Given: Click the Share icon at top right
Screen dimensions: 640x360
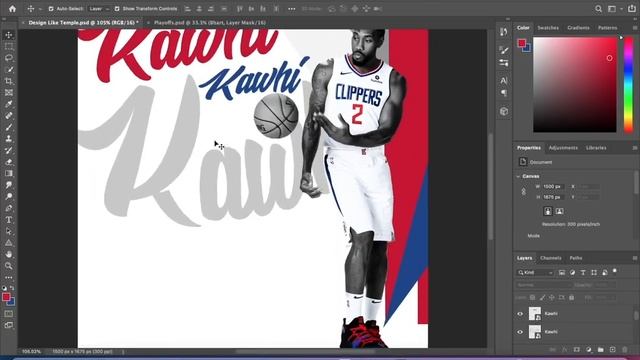Looking at the screenshot, I should click(x=632, y=9).
